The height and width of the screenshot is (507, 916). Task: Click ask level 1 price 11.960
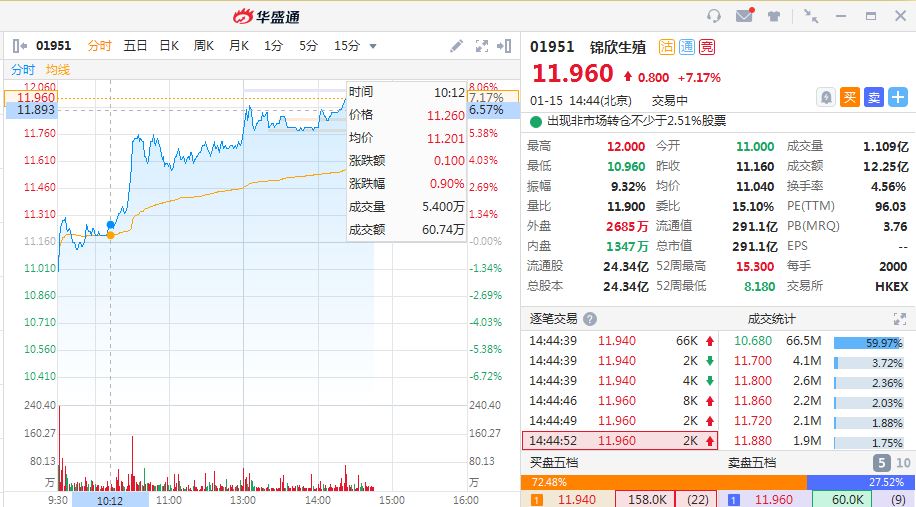click(774, 499)
